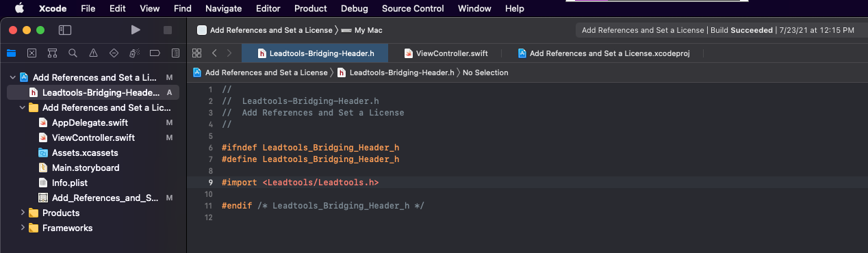Click the #import <Leadtools/Leadtools.h> line
868x253 pixels.
click(300, 183)
